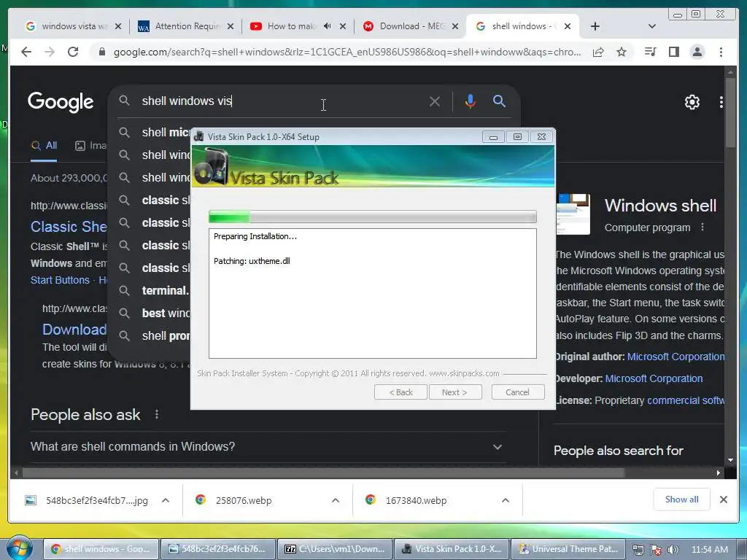Click the security flag tray icon
The width and height of the screenshot is (747, 560).
click(x=656, y=550)
